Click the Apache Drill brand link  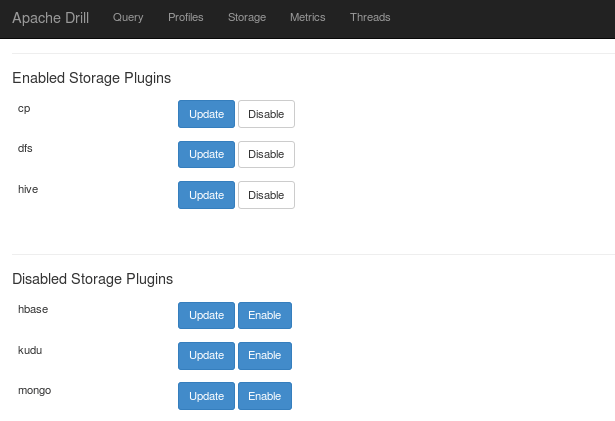coord(51,18)
